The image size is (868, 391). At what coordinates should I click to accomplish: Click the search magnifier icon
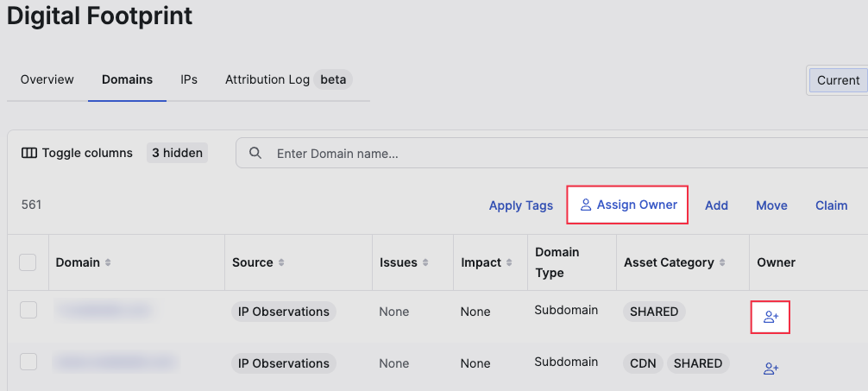tap(255, 153)
